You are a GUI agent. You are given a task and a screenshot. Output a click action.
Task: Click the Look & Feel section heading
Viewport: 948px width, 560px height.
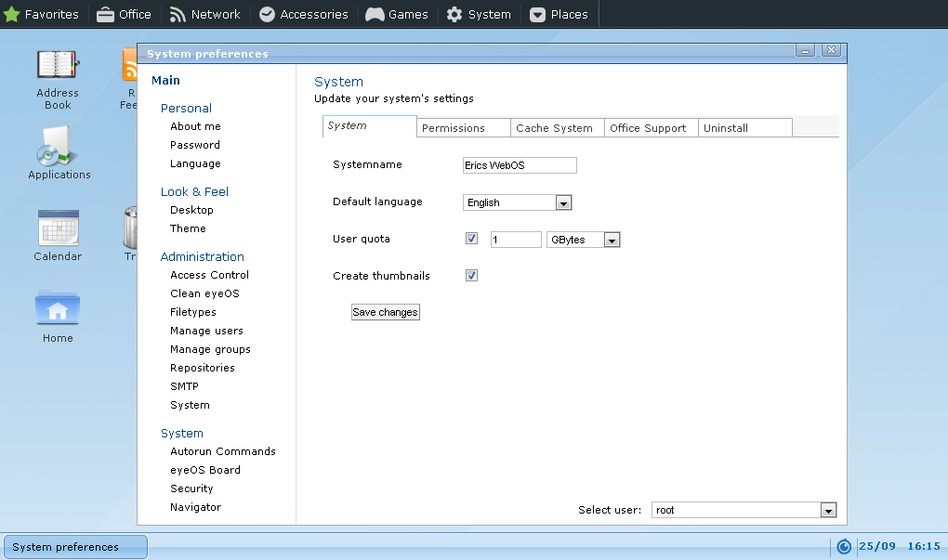(x=194, y=191)
